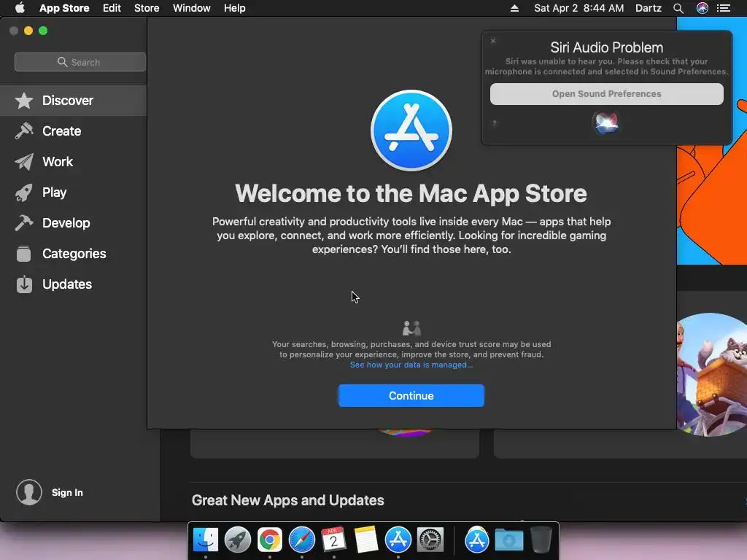Open the Help menu
The height and width of the screenshot is (560, 747).
pos(235,8)
